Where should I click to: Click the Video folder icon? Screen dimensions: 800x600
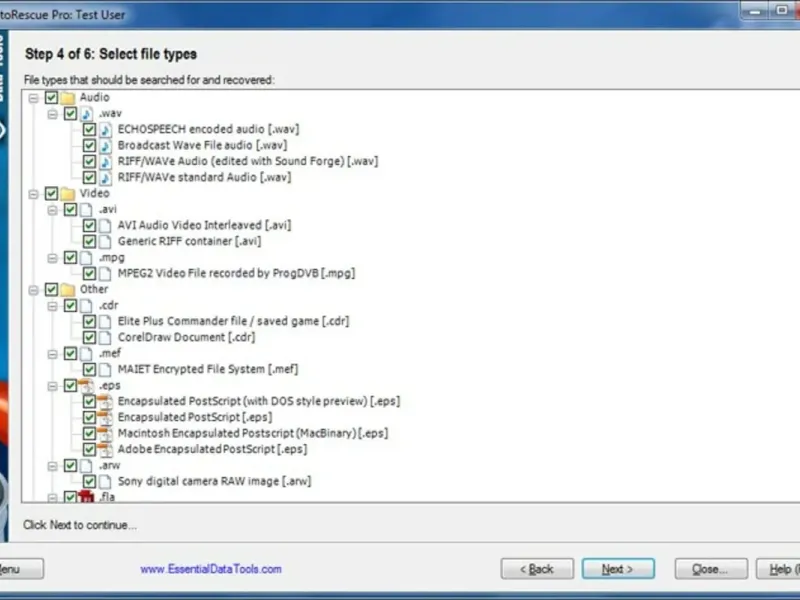pyautogui.click(x=68, y=193)
